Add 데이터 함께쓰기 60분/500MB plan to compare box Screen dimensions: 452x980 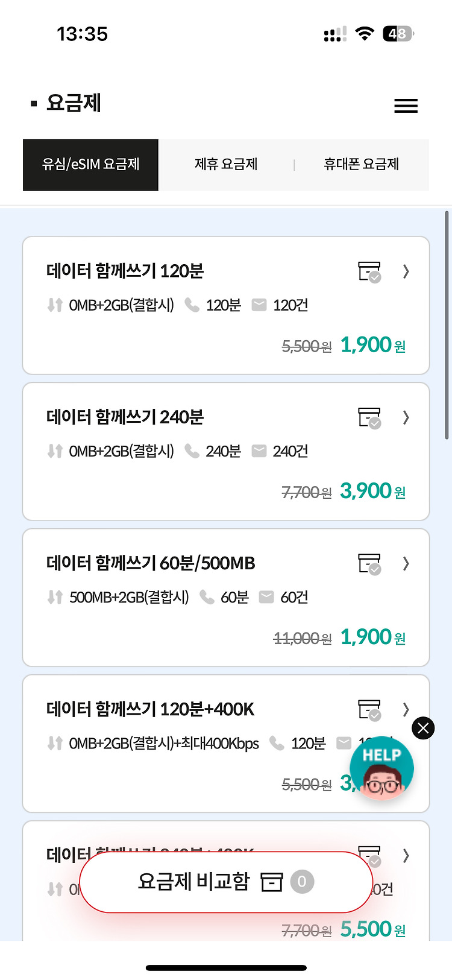(x=369, y=564)
